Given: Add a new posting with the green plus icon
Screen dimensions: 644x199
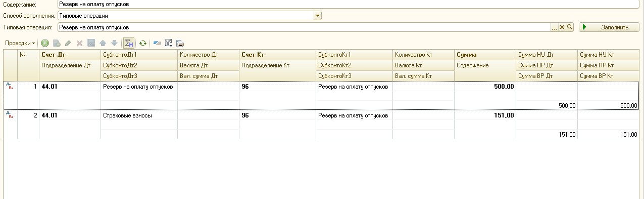Looking at the screenshot, I should coord(45,44).
